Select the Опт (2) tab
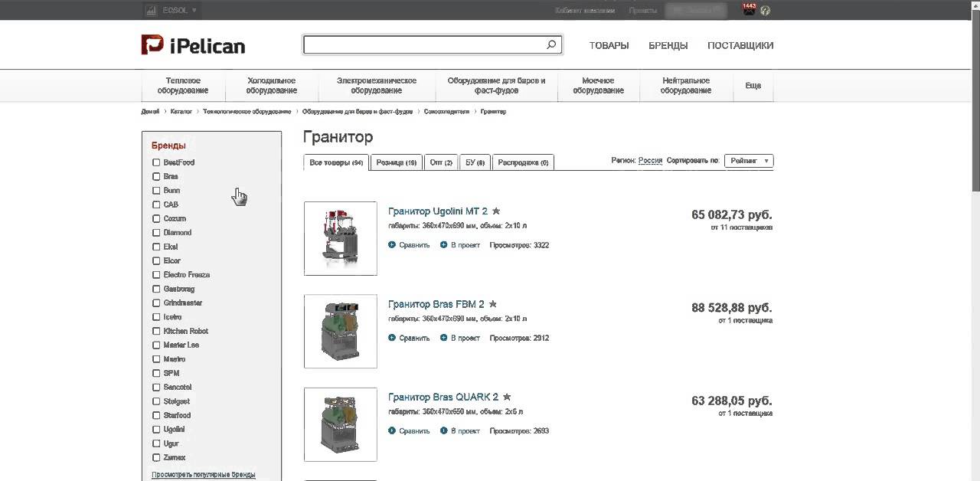Image resolution: width=980 pixels, height=481 pixels. coord(441,162)
